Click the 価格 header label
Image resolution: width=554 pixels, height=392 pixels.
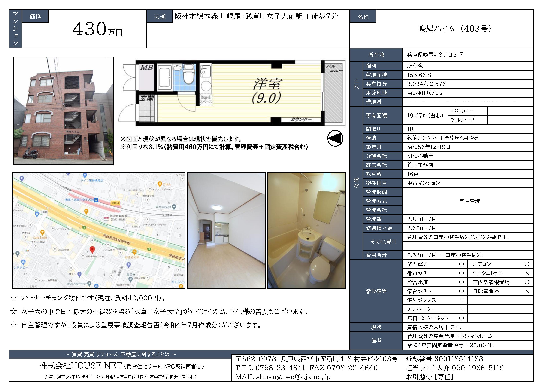35,17
